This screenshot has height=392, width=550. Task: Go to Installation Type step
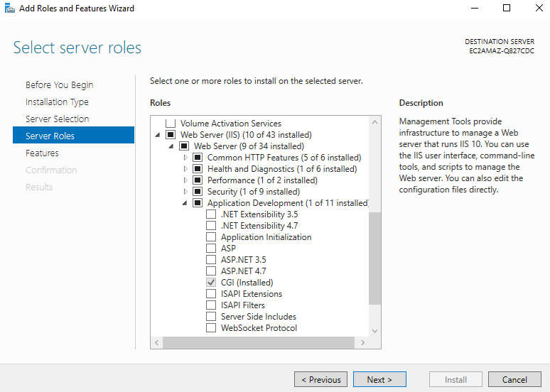click(x=57, y=102)
